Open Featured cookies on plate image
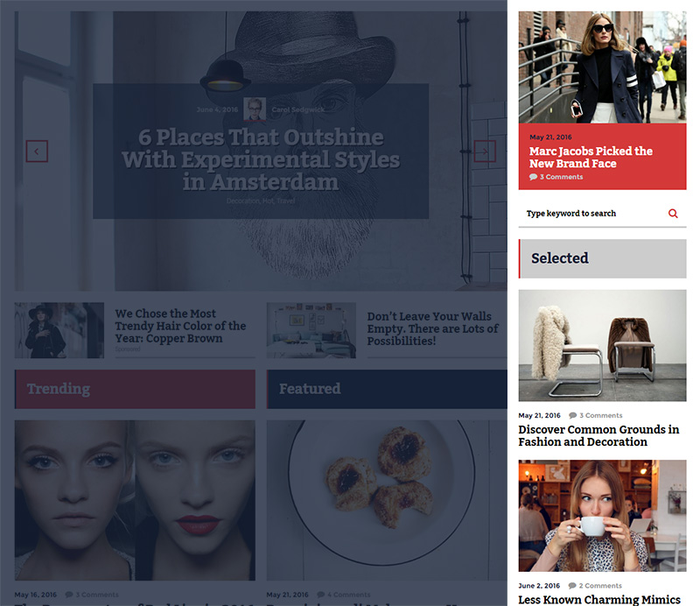This screenshot has height=606, width=700. click(387, 500)
